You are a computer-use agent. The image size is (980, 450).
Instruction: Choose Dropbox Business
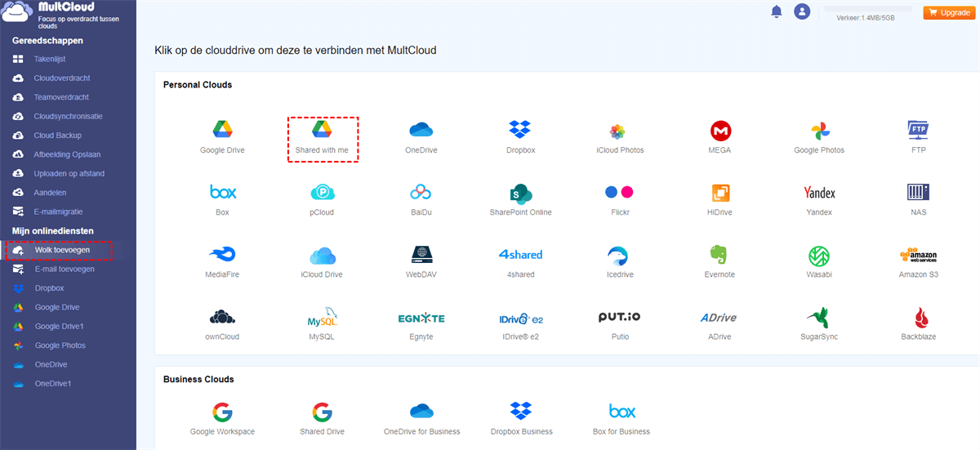pos(520,418)
